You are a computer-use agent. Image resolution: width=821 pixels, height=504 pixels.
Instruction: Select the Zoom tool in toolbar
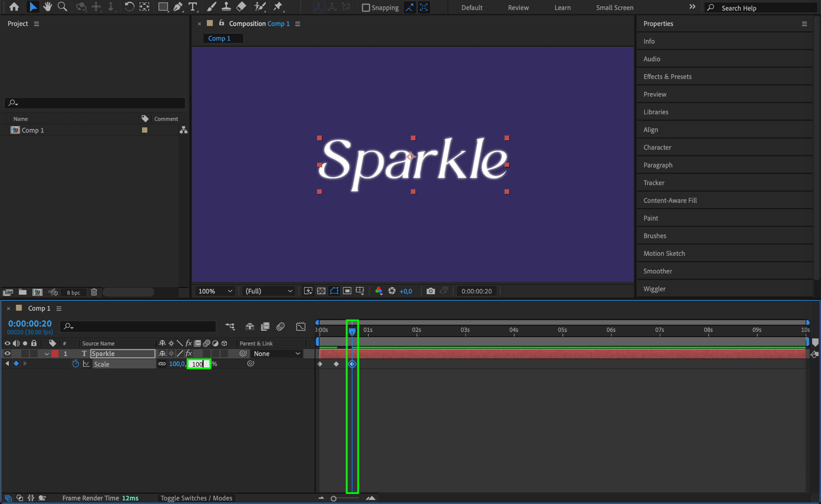[62, 7]
